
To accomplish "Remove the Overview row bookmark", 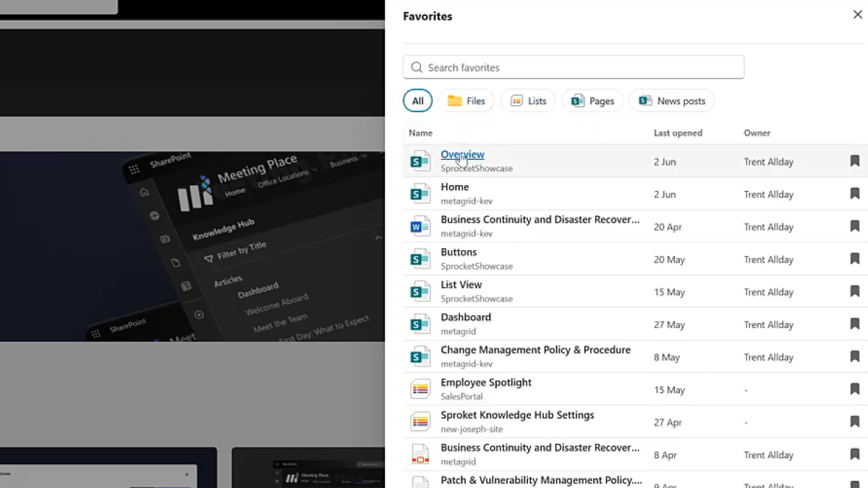I will point(854,161).
